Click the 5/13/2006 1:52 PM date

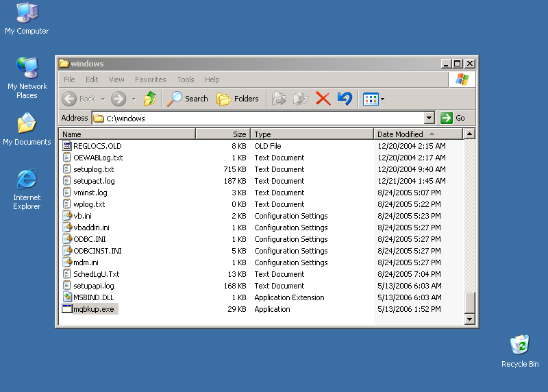[x=409, y=309]
